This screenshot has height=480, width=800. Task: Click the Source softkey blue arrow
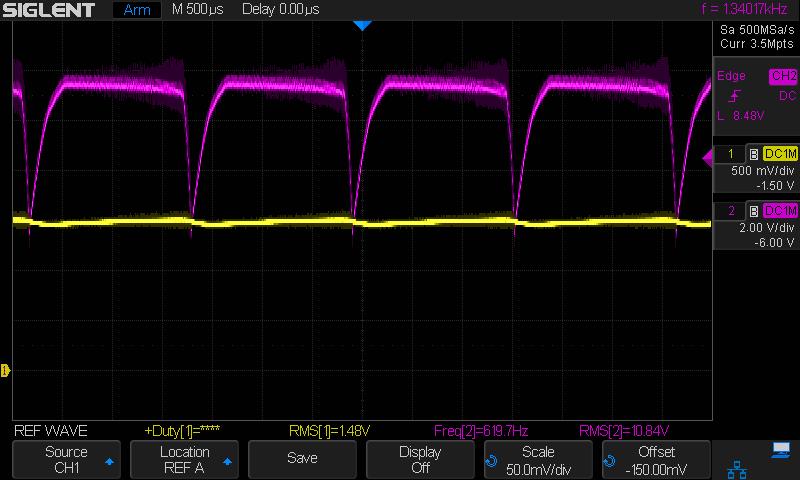[x=109, y=461]
